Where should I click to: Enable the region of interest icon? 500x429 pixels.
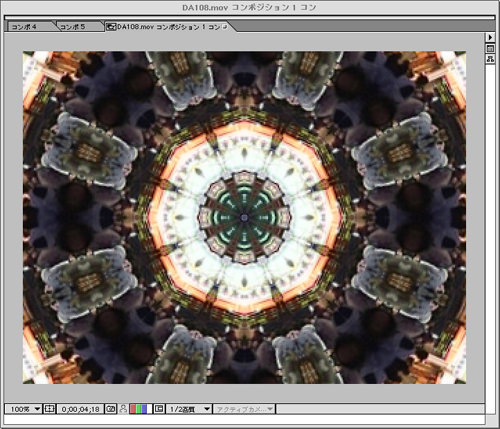coord(159,409)
